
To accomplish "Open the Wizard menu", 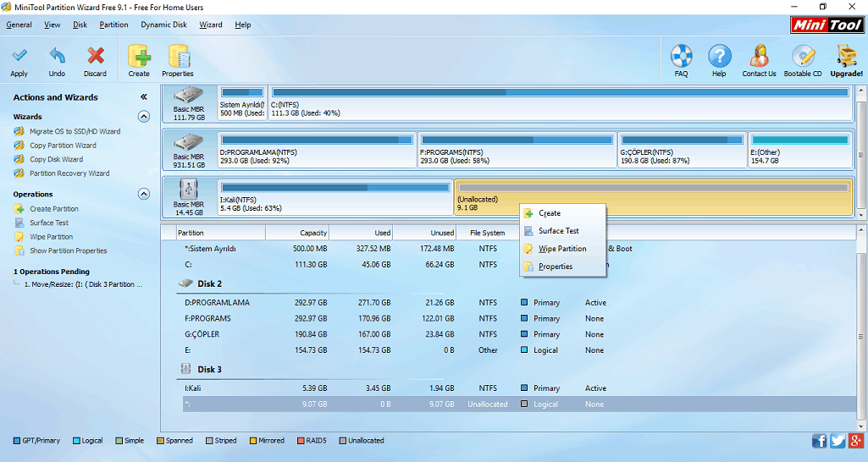I will (210, 25).
